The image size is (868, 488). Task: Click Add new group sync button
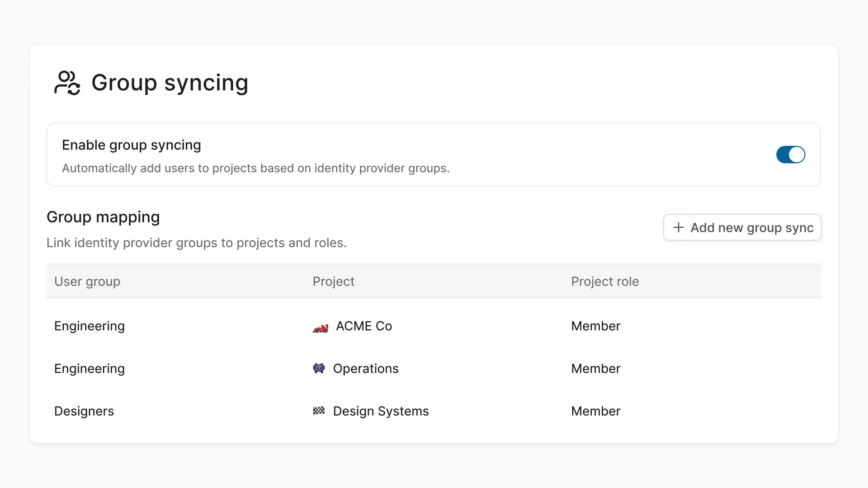click(x=742, y=227)
